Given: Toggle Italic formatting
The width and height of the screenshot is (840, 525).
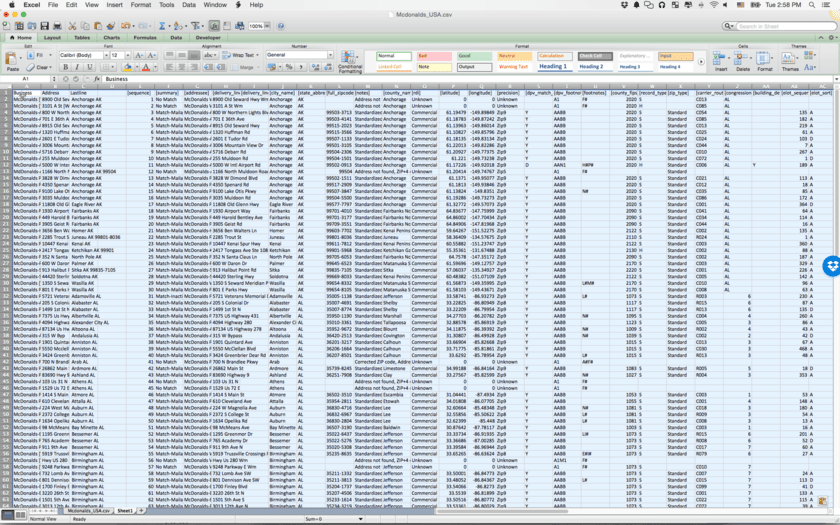Looking at the screenshot, I should coord(77,67).
